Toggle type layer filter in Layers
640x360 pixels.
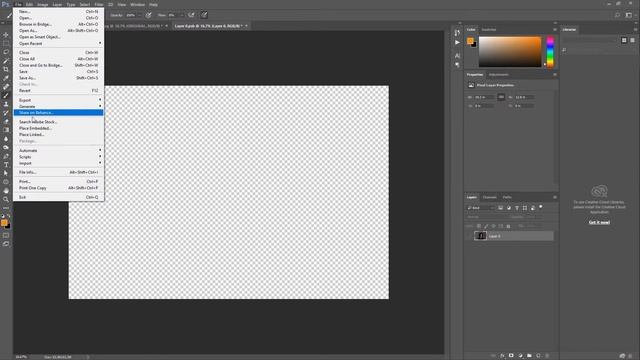coord(517,208)
